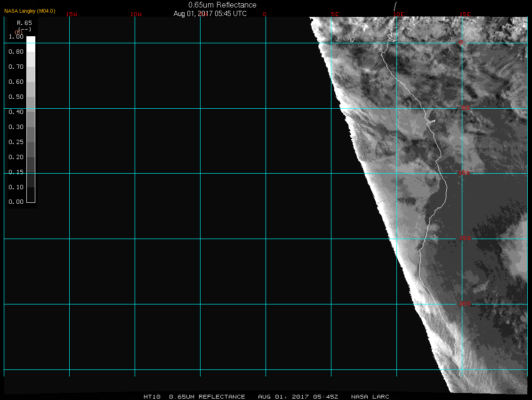
Task: Click the 1.00 value on reflectance scale
Action: coord(16,37)
